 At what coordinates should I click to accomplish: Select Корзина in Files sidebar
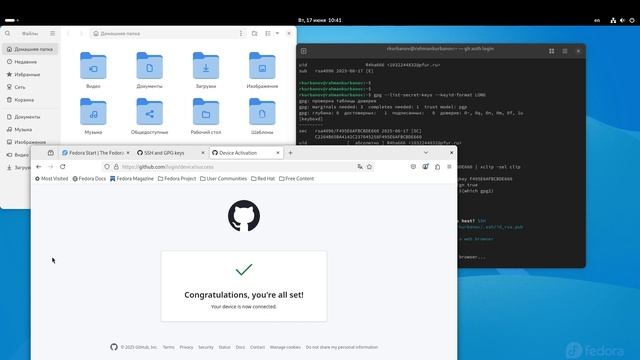coord(30,100)
